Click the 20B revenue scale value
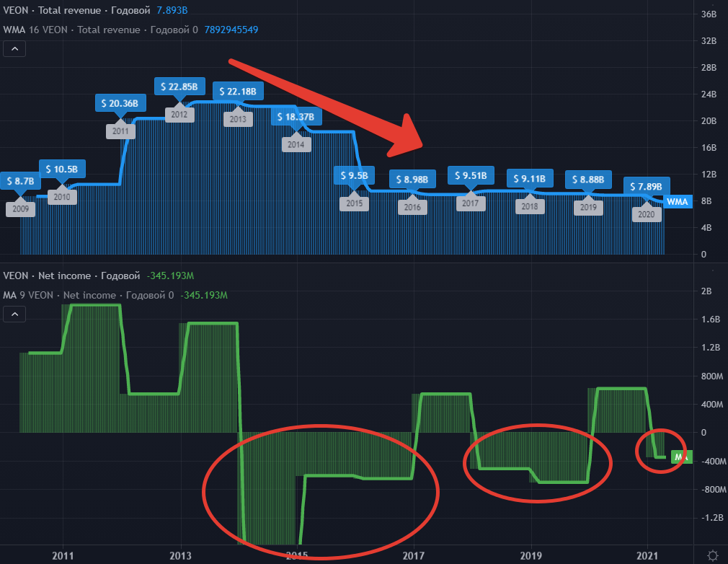Image resolution: width=728 pixels, height=564 pixels. click(709, 120)
